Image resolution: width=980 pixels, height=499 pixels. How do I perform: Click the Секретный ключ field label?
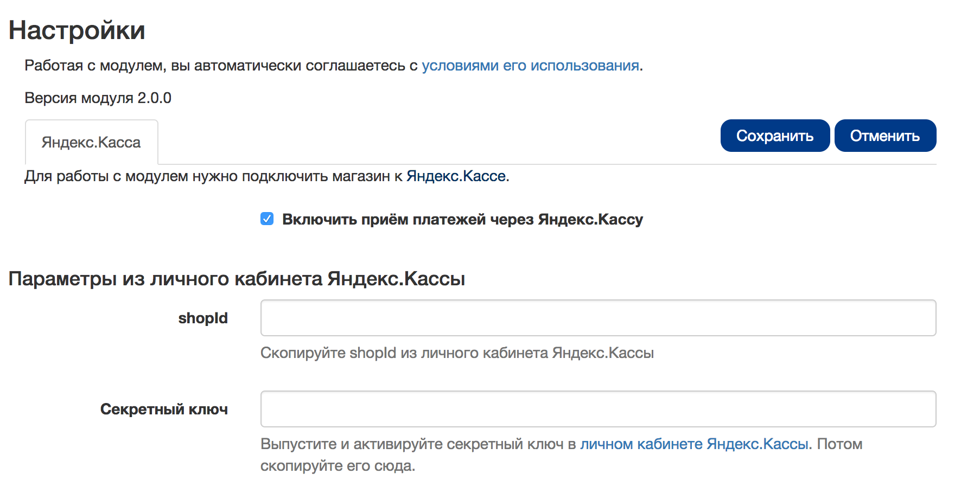[164, 410]
